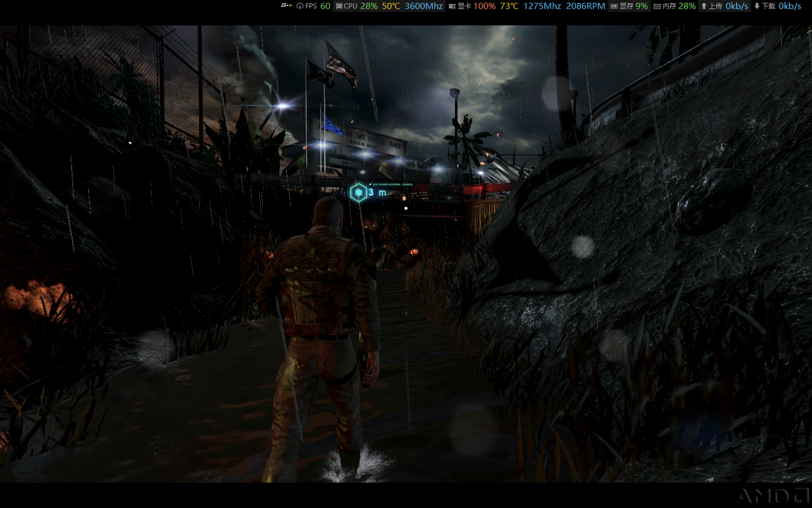Click the GPU temperature 73℃
812x508 pixels.
pos(509,6)
